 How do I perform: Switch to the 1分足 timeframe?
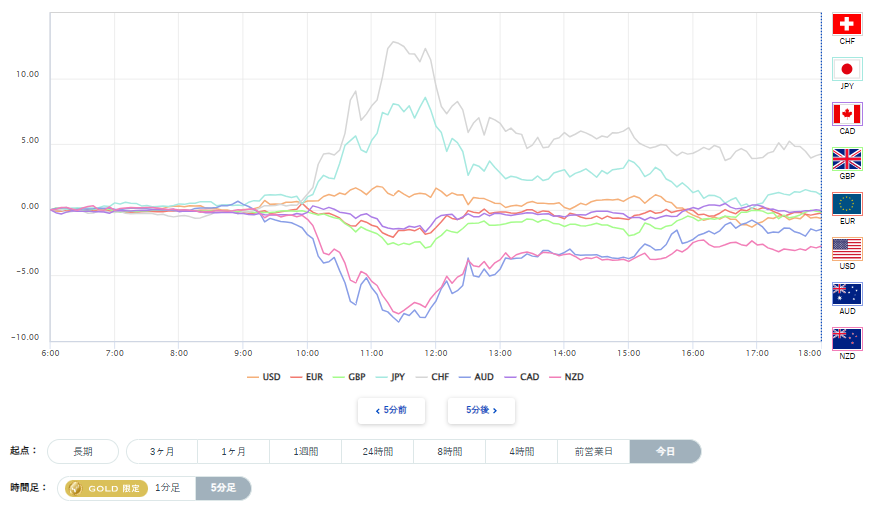point(167,488)
